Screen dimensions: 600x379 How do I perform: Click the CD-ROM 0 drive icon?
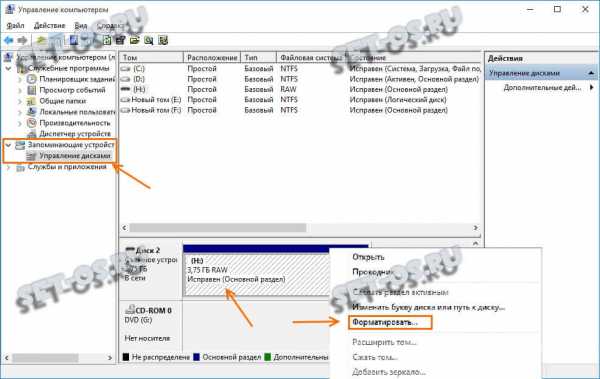click(x=130, y=309)
